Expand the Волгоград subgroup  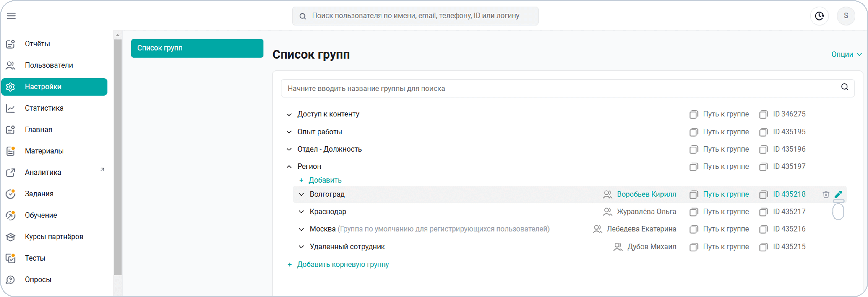click(301, 194)
